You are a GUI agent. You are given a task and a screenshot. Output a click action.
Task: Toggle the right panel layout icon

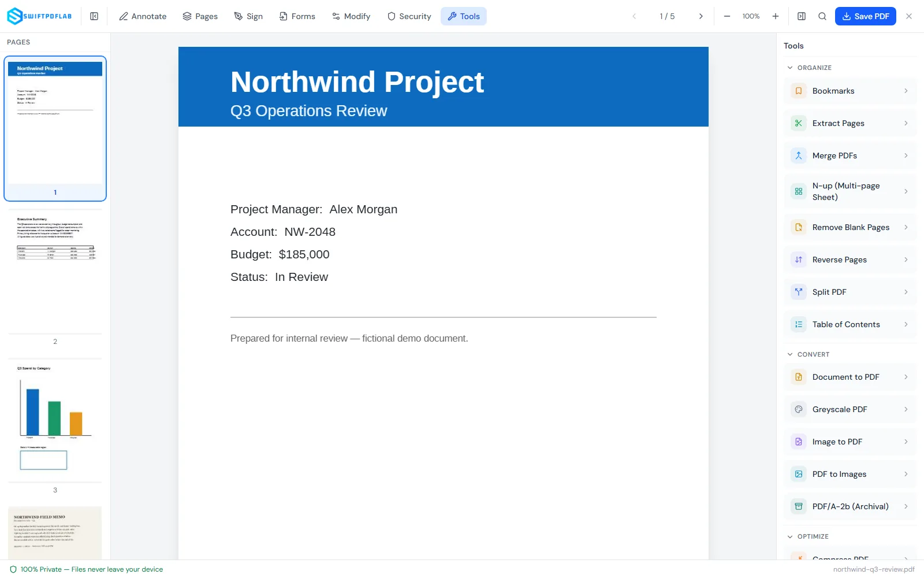802,16
